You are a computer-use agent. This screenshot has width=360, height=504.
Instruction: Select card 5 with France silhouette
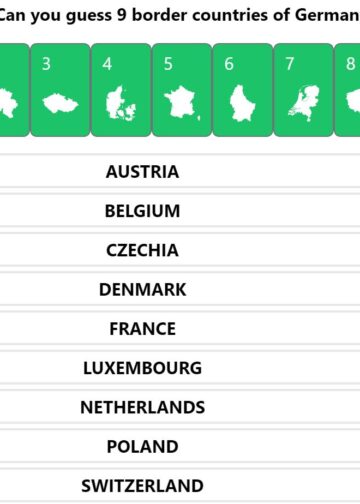(x=182, y=90)
